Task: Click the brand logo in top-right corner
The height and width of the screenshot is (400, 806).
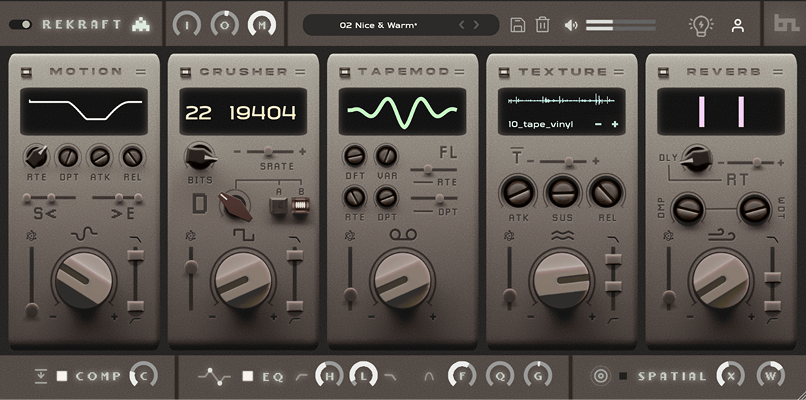Action: pos(786,23)
